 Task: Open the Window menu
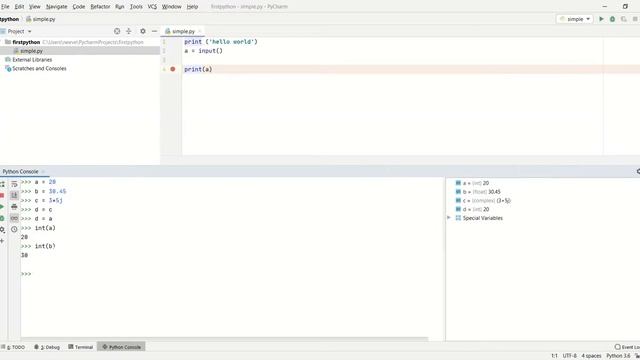[x=171, y=7]
